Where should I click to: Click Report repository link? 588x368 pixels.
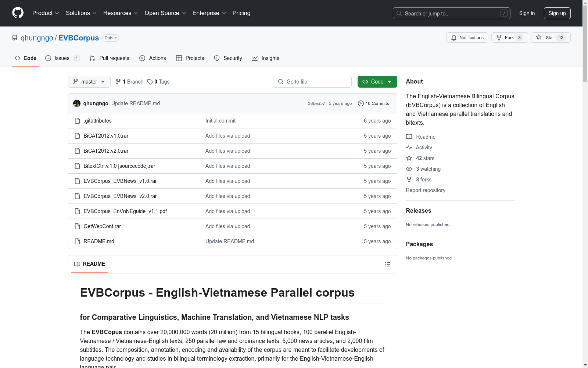[426, 190]
